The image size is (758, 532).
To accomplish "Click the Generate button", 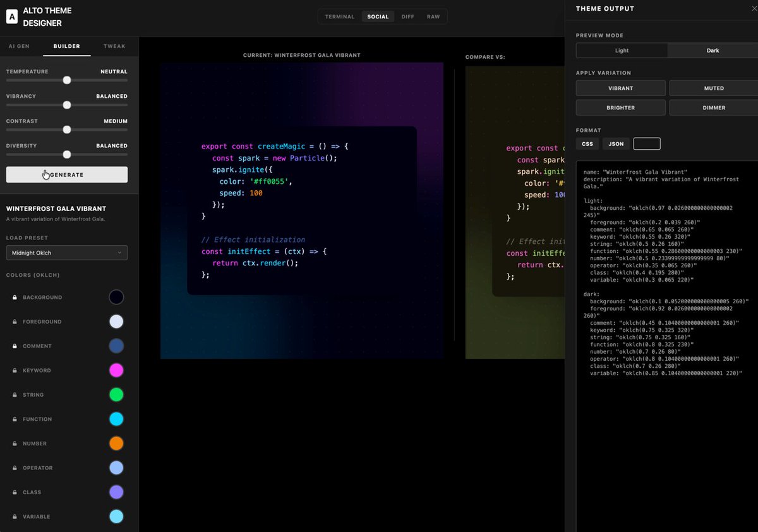I will (67, 174).
